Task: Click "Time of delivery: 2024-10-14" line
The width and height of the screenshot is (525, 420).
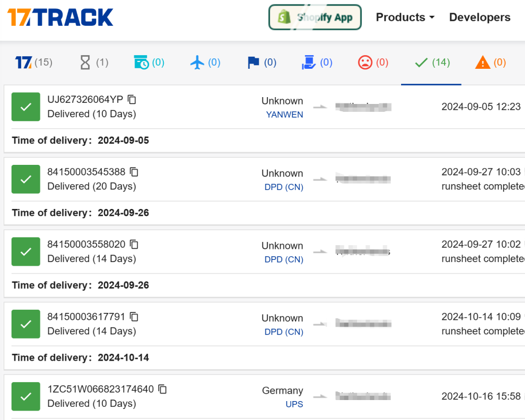Action: [80, 358]
